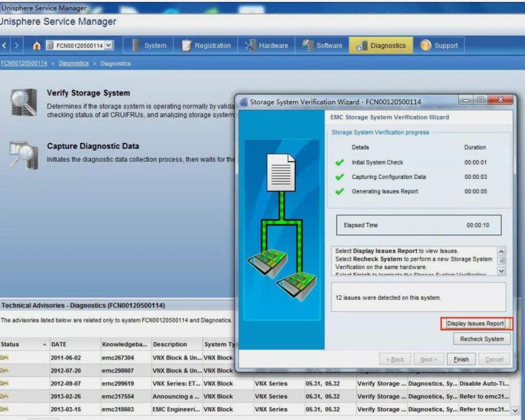
Task: Select knowledgebase entry emc299619
Action: tap(118, 384)
